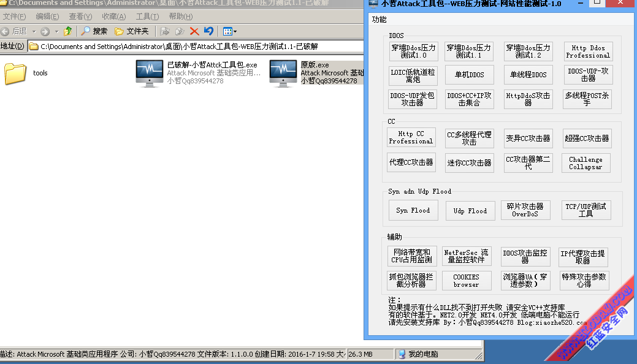Click 穿墙Ddos压力测试1.1 button
Screen dimensions: 637x364
[469, 51]
